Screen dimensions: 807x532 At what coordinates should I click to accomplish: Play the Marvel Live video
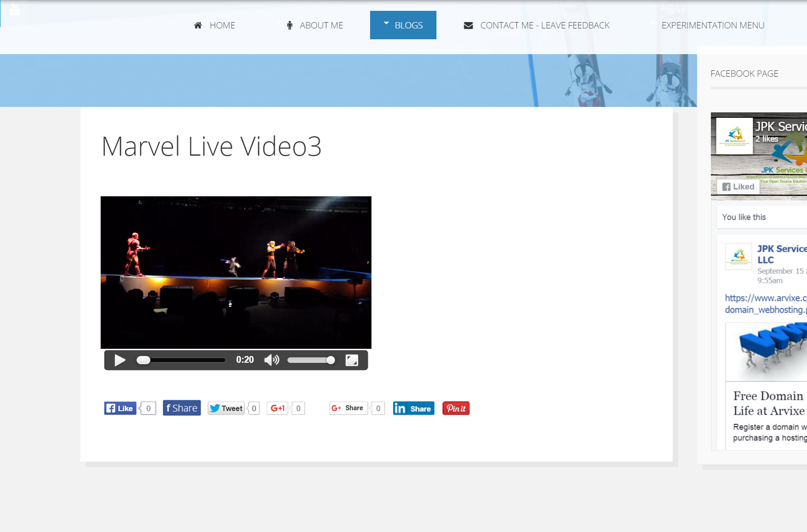pos(120,360)
